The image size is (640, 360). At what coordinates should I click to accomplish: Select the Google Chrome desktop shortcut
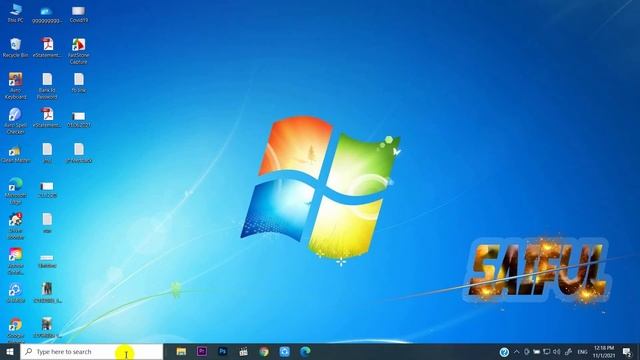coord(16,329)
